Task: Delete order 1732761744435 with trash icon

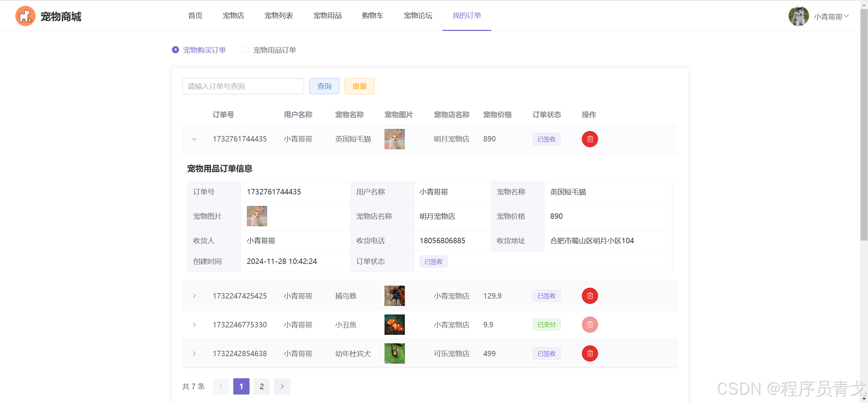Action: (590, 139)
